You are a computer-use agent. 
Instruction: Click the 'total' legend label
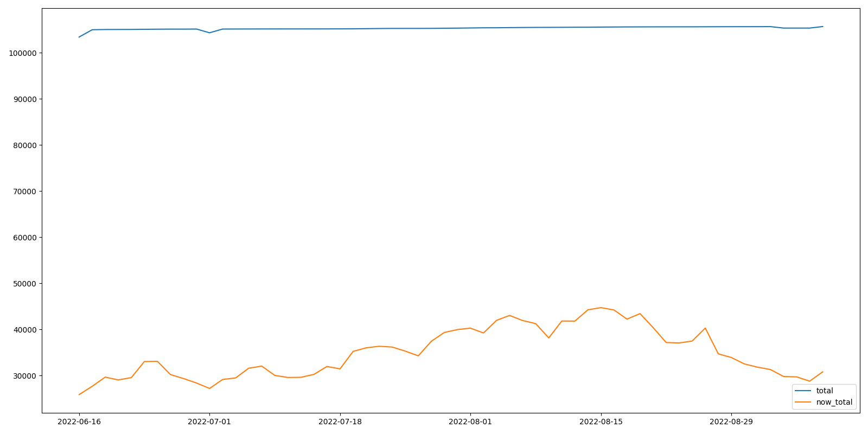[824, 391]
